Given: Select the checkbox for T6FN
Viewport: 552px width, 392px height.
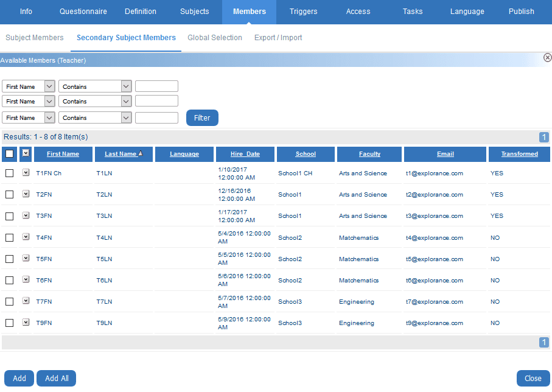Looking at the screenshot, I should pyautogui.click(x=10, y=280).
